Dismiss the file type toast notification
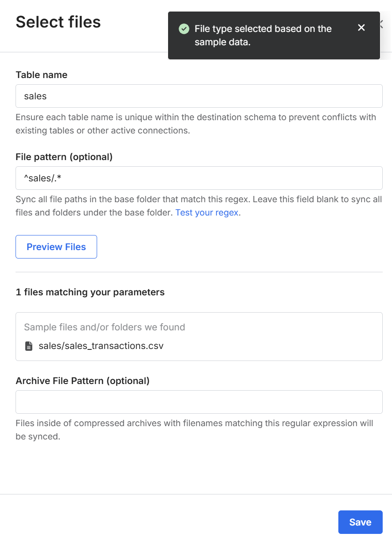The image size is (392, 541). (x=361, y=28)
